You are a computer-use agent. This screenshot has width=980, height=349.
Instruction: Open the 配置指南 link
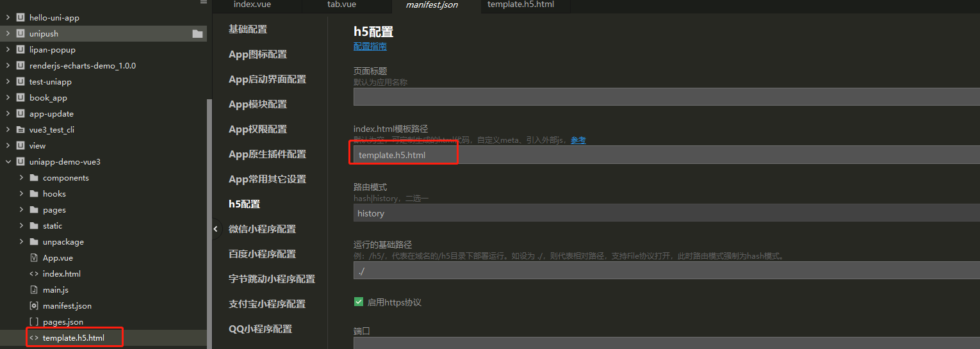(370, 47)
